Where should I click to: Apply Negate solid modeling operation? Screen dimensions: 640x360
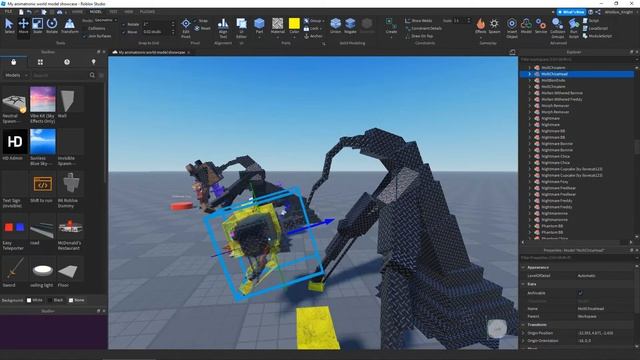point(350,26)
